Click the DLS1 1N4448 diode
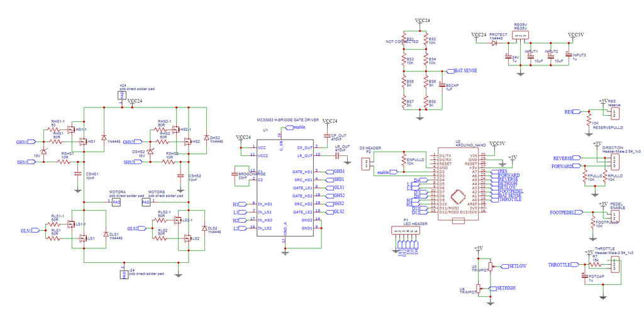The height and width of the screenshot is (317, 644). (x=105, y=234)
